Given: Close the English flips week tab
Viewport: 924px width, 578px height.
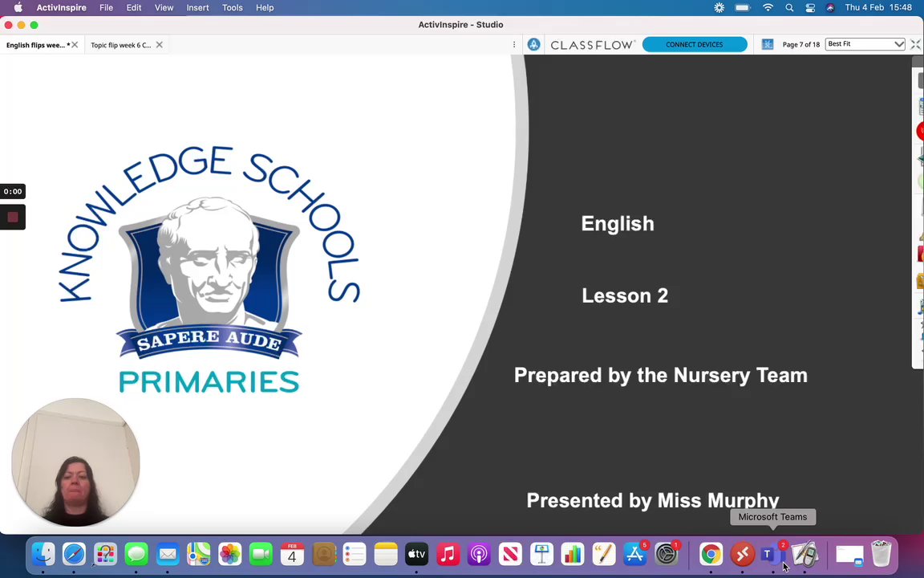Looking at the screenshot, I should click(75, 45).
